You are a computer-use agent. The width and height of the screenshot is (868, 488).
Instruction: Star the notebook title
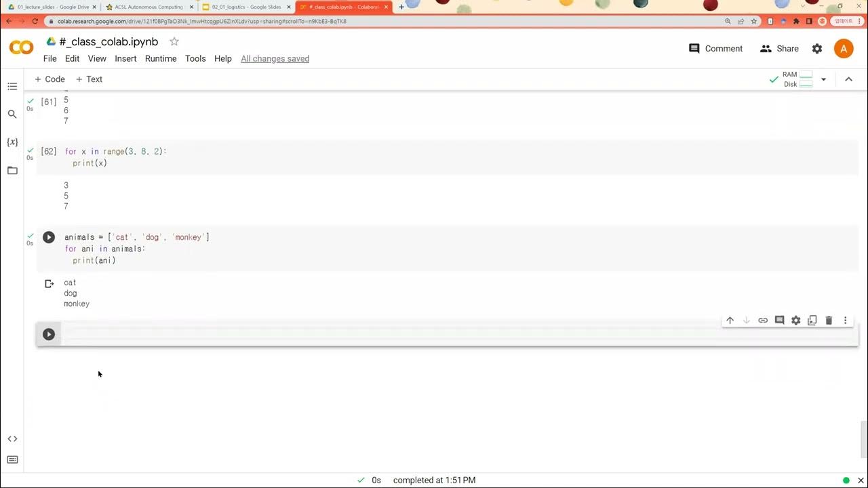point(174,41)
